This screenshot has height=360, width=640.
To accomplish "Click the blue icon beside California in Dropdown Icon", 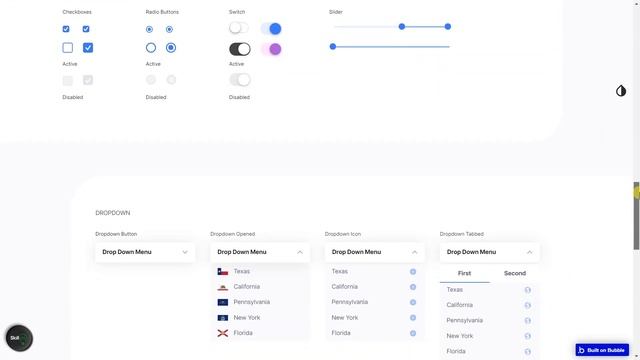I will (413, 287).
